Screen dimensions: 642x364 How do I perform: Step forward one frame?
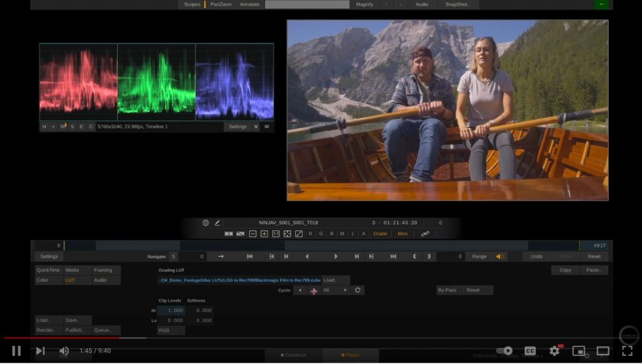click(x=357, y=257)
